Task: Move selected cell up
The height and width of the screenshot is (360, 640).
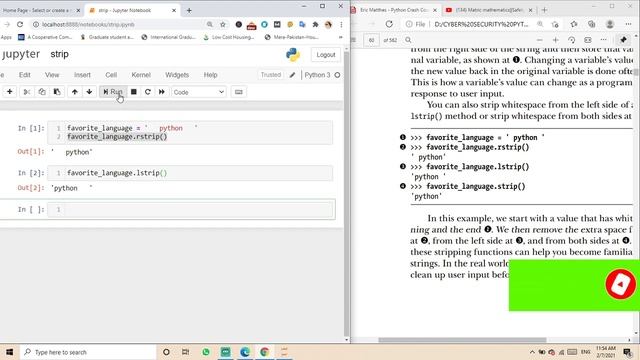Action: pyautogui.click(x=74, y=92)
